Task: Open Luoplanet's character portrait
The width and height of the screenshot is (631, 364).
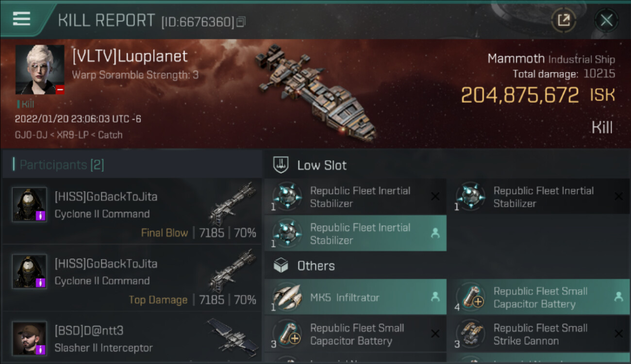Action: [40, 69]
